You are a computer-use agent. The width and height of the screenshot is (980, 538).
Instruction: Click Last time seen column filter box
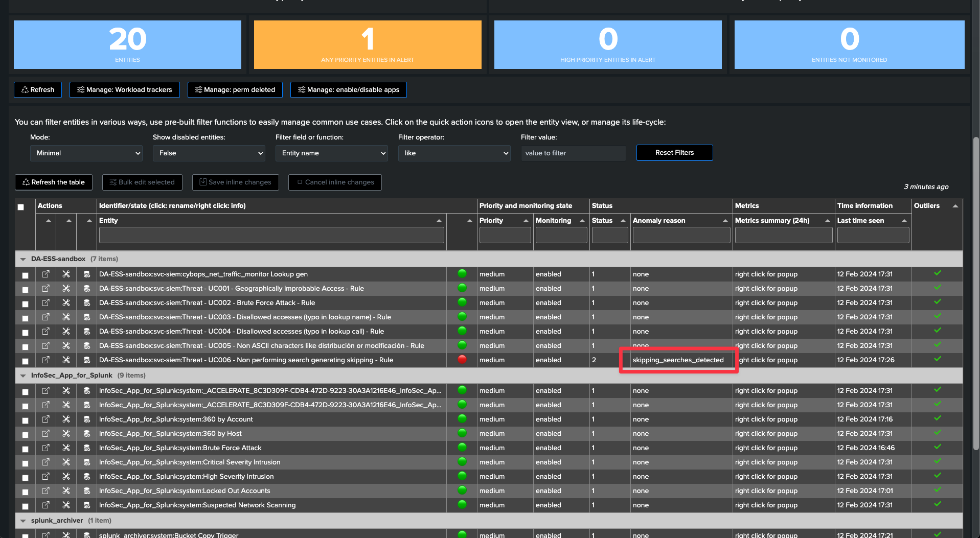(873, 235)
